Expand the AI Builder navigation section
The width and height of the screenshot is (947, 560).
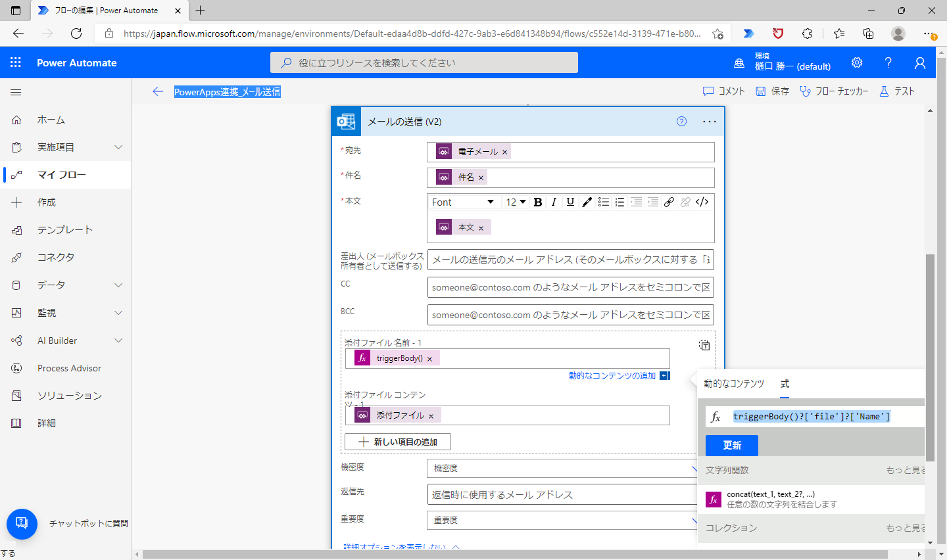[x=118, y=340]
